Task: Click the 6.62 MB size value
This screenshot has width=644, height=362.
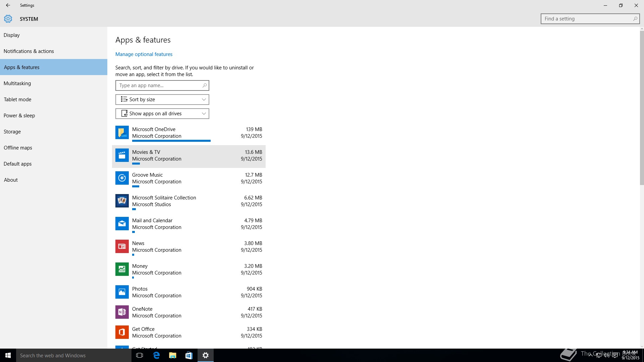Action: (x=253, y=198)
